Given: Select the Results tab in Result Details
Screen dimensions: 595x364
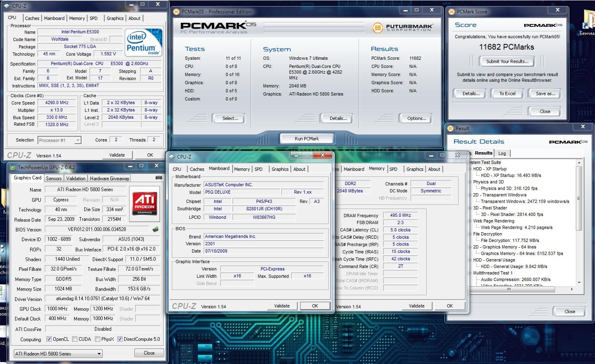Looking at the screenshot, I should pos(483,153).
